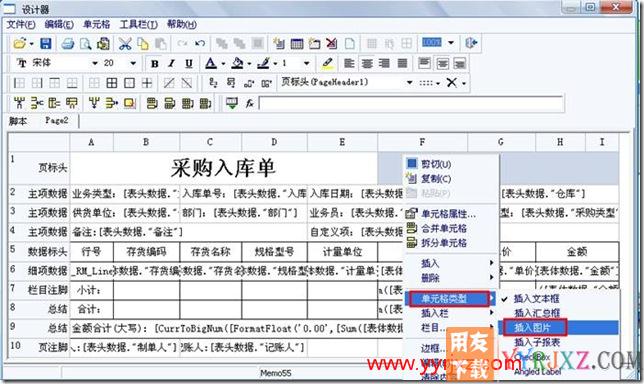The height and width of the screenshot is (384, 644).
Task: Click the bottom border line icon
Action: pos(72,83)
